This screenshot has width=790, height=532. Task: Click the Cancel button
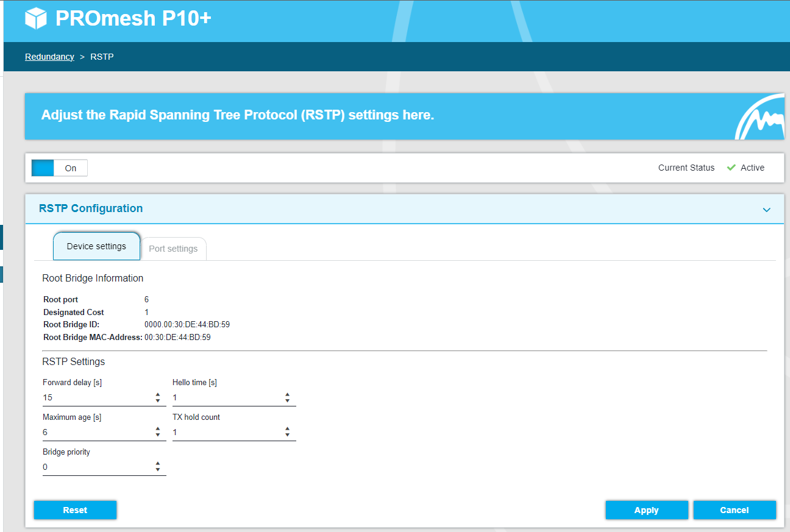coord(735,510)
